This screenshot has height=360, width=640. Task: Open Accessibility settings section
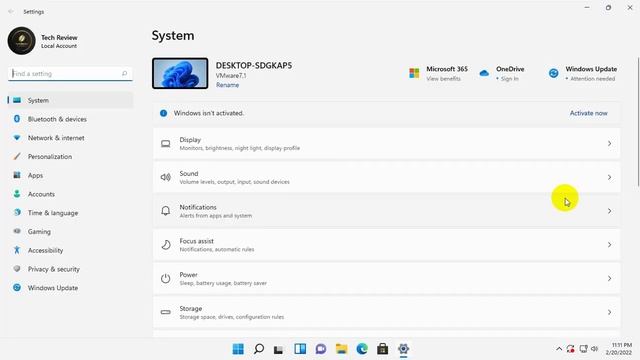[x=70, y=251]
